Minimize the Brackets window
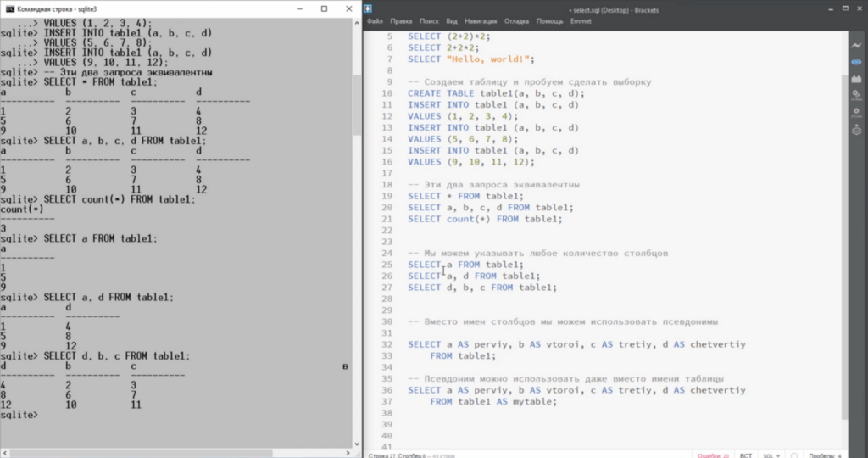This screenshot has width=868, height=458. click(x=830, y=8)
